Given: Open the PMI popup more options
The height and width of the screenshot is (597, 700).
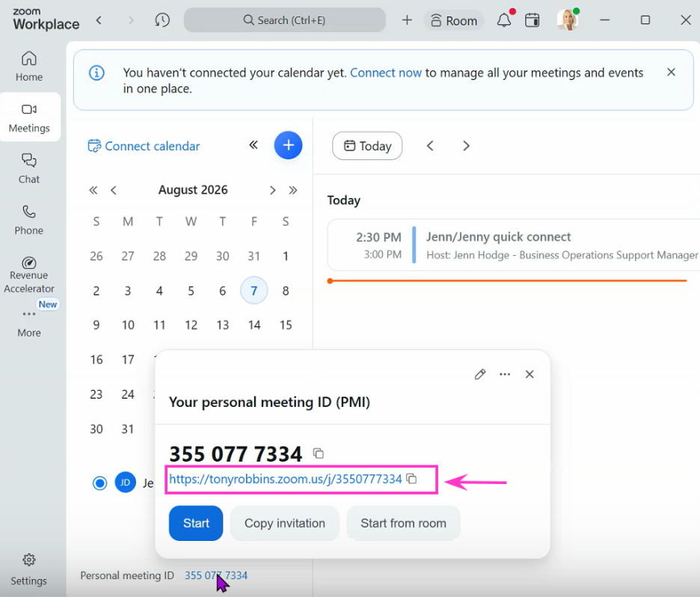Looking at the screenshot, I should [505, 374].
